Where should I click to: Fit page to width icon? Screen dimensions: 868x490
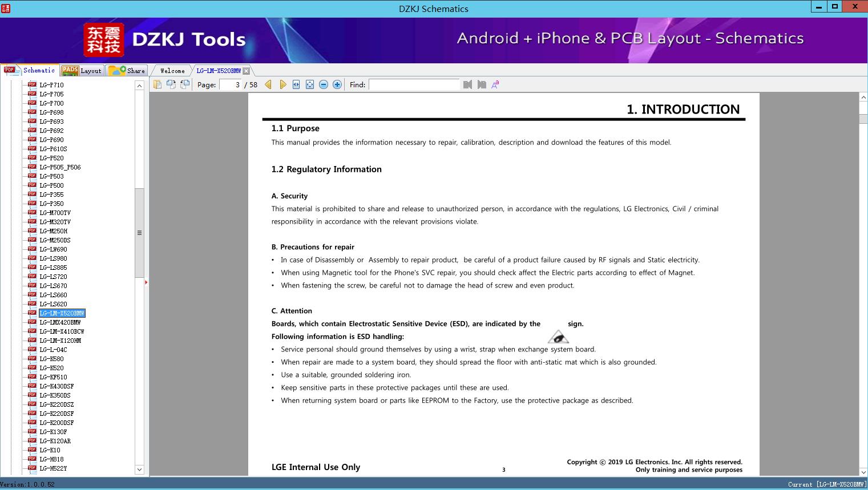click(x=296, y=84)
